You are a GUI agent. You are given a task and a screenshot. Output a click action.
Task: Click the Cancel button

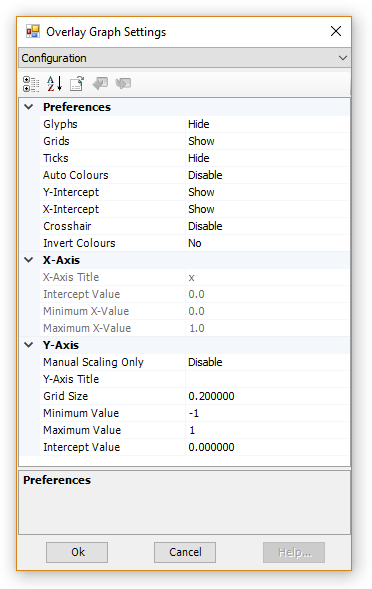point(185,552)
